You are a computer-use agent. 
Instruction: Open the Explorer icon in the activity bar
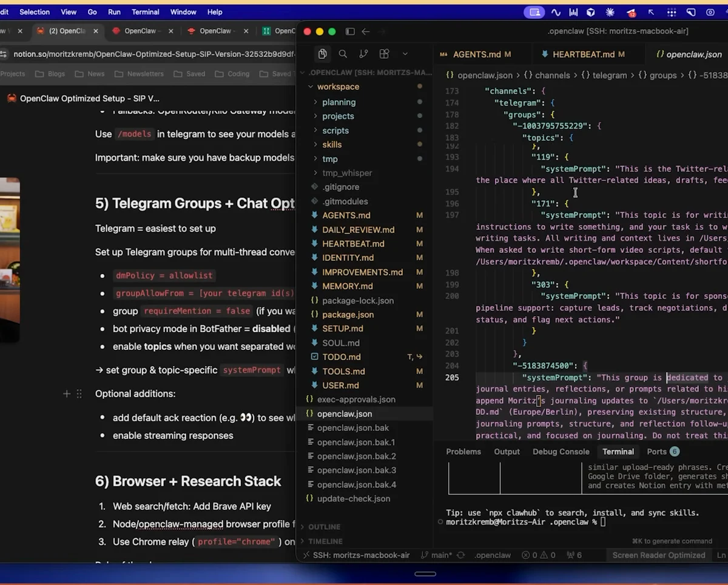click(x=322, y=53)
